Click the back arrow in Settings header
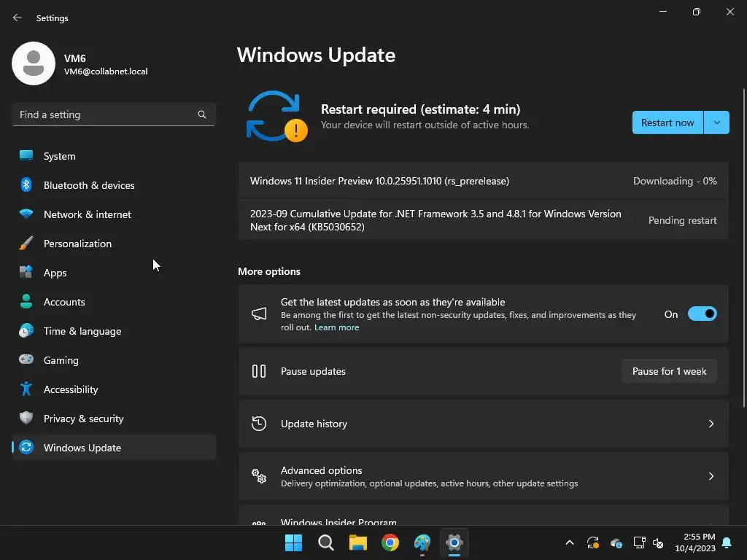This screenshot has height=560, width=747. [x=18, y=17]
